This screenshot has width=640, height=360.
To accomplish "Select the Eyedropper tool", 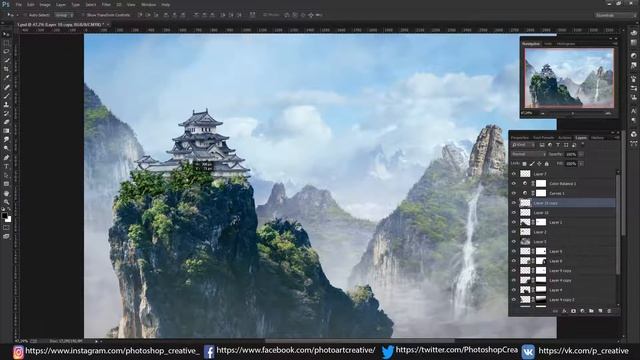I will (6, 78).
